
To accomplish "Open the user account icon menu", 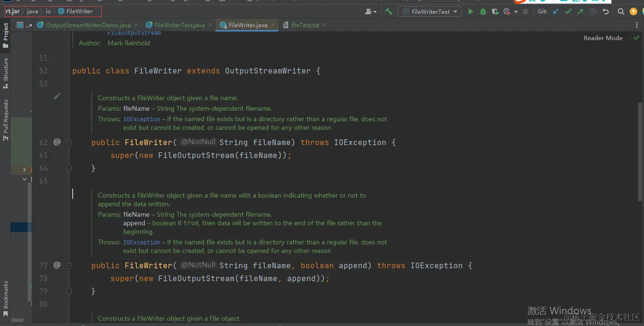I will pyautogui.click(x=370, y=11).
